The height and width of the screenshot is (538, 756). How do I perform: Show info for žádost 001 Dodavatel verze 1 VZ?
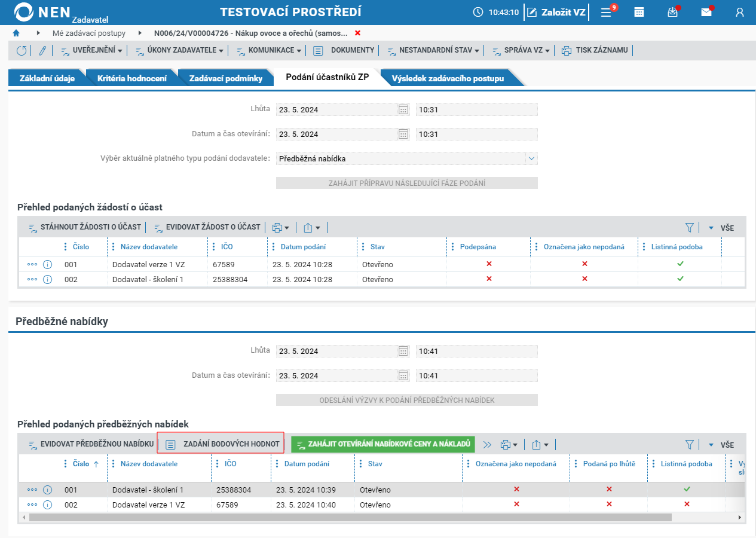[x=48, y=264]
